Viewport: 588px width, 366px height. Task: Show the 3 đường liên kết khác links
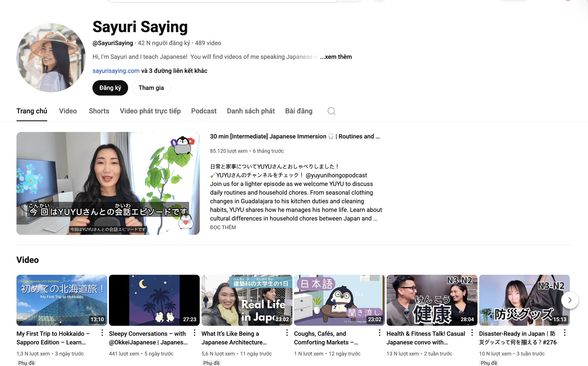click(174, 71)
